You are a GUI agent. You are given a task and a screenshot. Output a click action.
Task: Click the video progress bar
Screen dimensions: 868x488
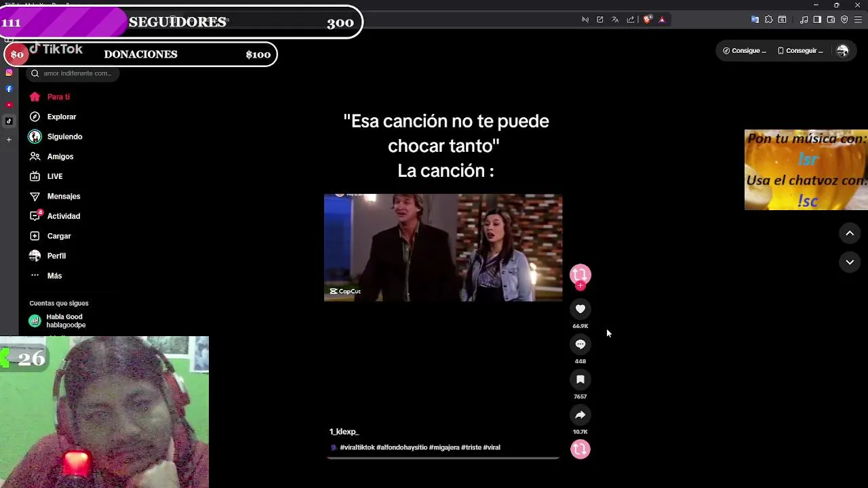point(443,458)
